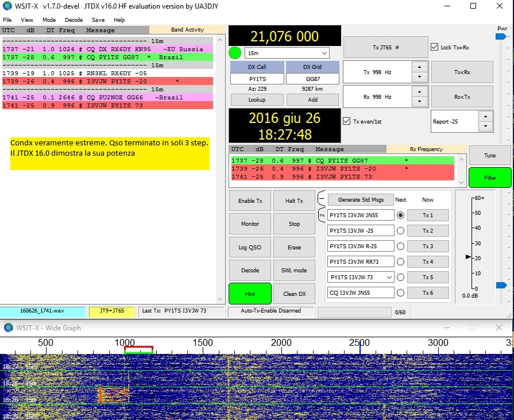Toggle the Tx even/1st checkbox
514x420 pixels.
346,121
